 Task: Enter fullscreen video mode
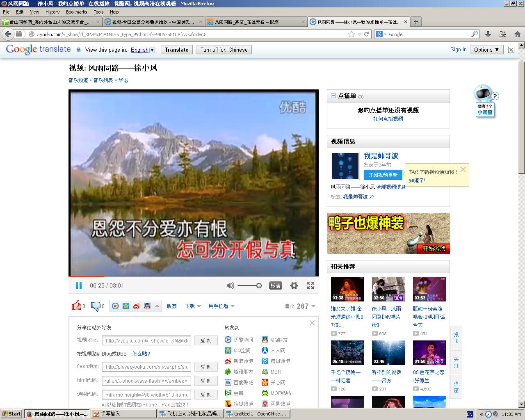[310, 285]
